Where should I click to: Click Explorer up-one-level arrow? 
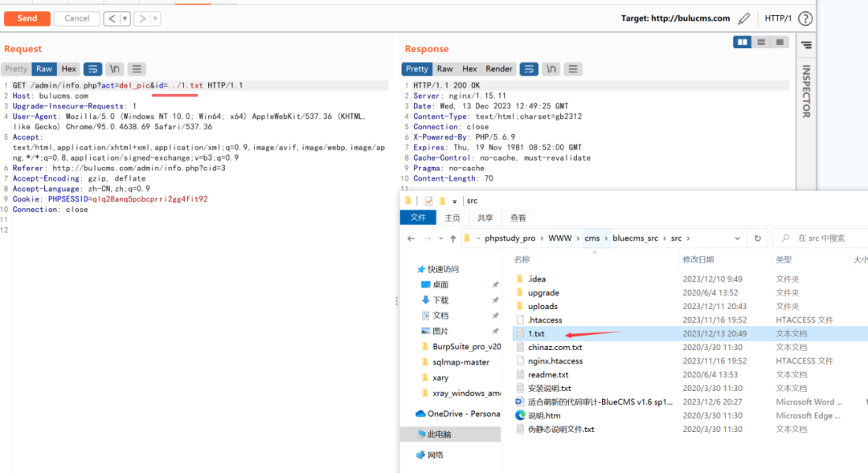click(x=452, y=239)
